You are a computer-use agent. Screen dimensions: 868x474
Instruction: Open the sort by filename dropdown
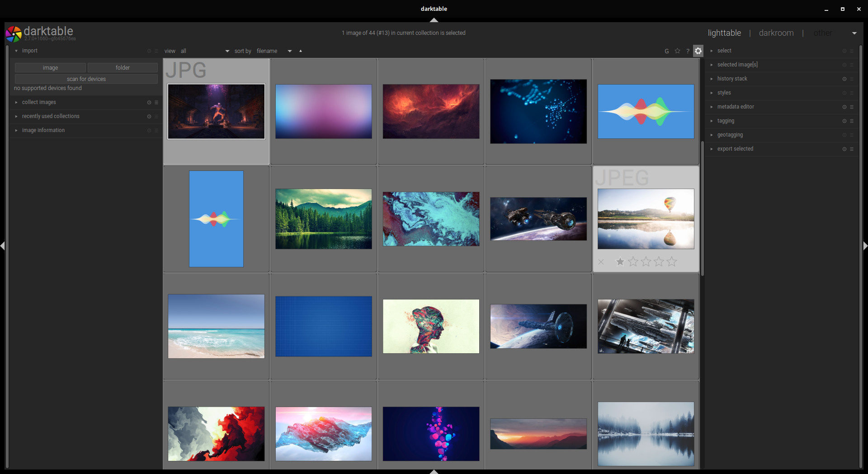coord(274,51)
